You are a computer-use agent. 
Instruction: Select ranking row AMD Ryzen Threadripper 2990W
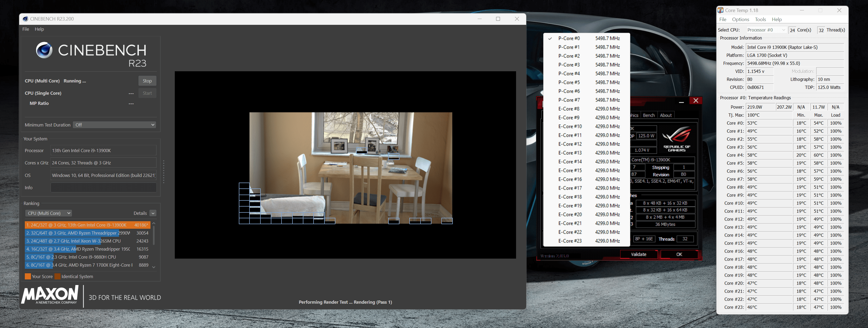point(88,233)
